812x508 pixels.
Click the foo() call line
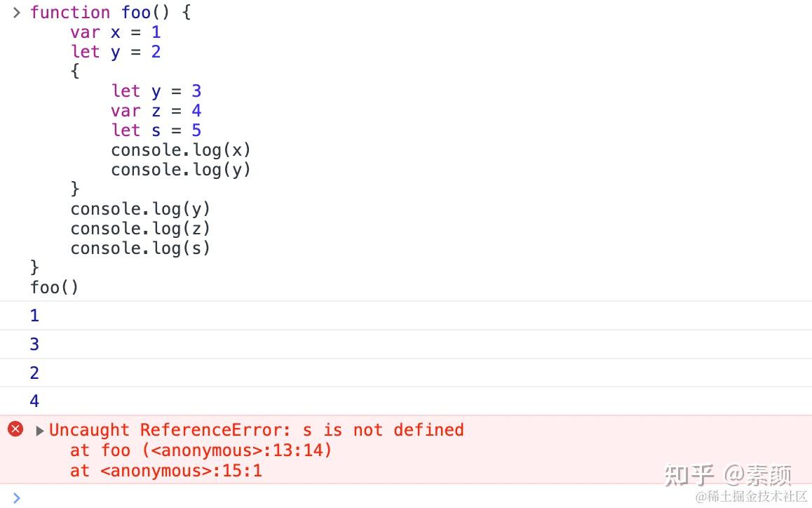pos(55,287)
